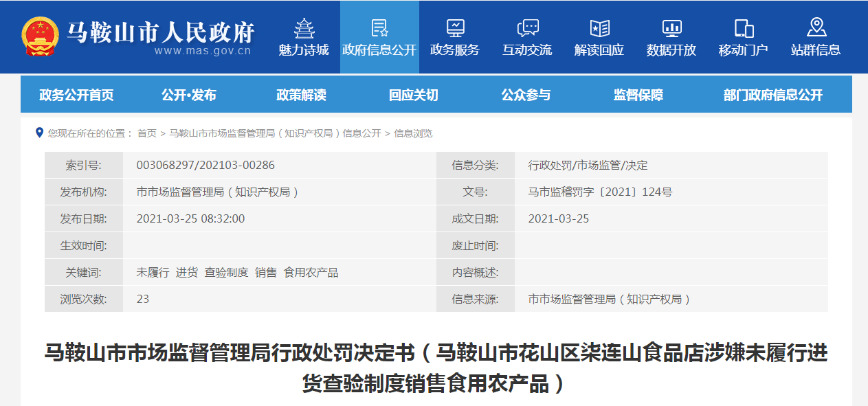Click the publishing agency value in 发布机构 row

point(218,192)
